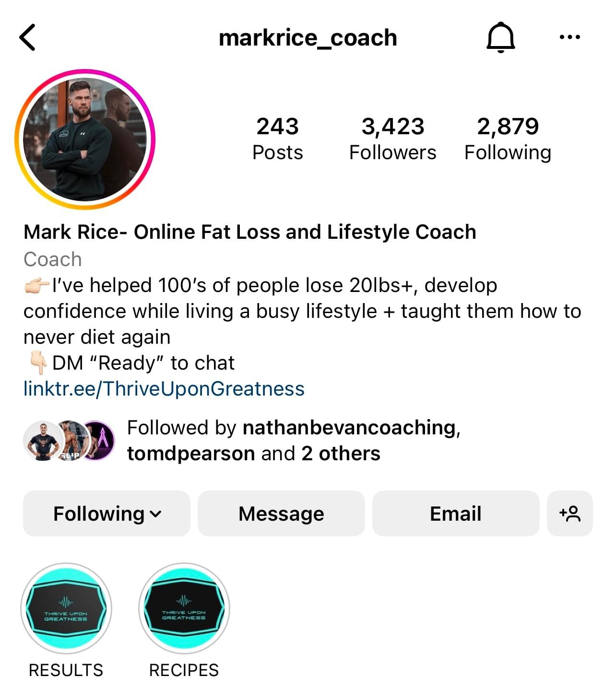This screenshot has width=616, height=700.
Task: Open the 2,879 Following list
Action: [x=508, y=139]
